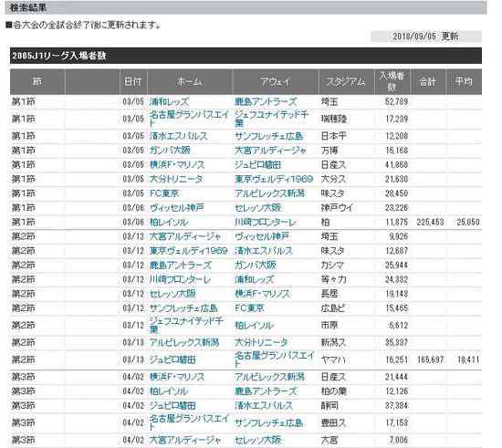The image size is (502, 448).
Task: Select the アウェイ column header
Action: 276,81
